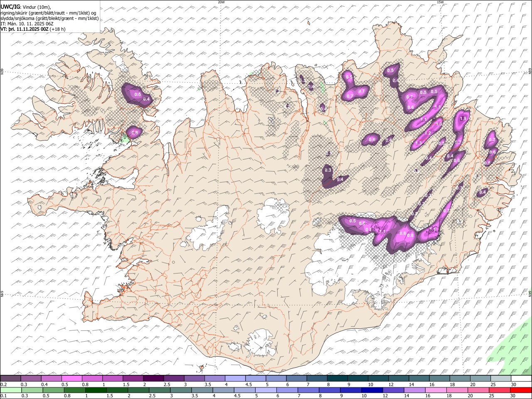Click the '1.2' snowfall value on the map
This screenshot has width=532, height=399.
click(x=428, y=133)
